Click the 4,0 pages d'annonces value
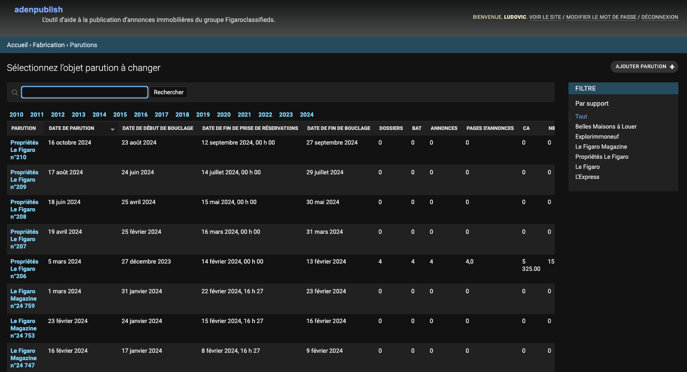The width and height of the screenshot is (687, 372). (469, 262)
